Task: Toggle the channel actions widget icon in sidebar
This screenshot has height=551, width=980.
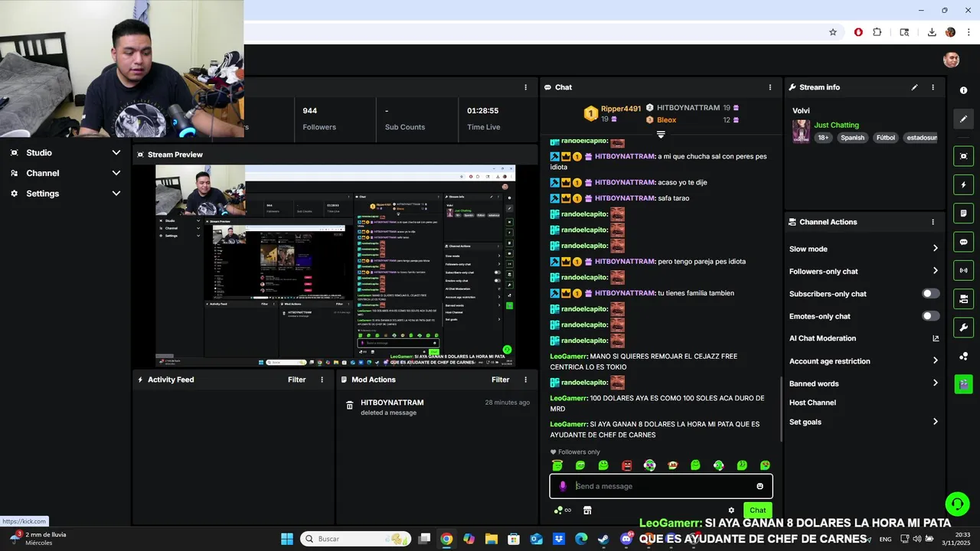Action: coord(963,298)
